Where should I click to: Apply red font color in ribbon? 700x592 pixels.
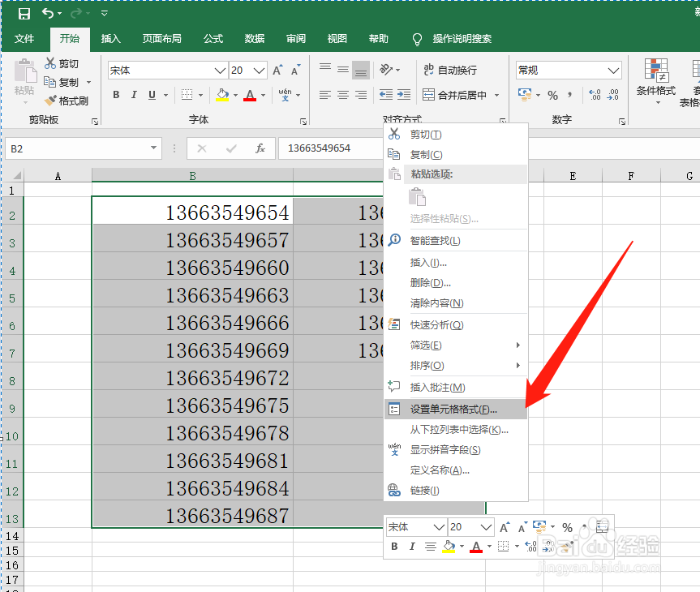(x=250, y=95)
